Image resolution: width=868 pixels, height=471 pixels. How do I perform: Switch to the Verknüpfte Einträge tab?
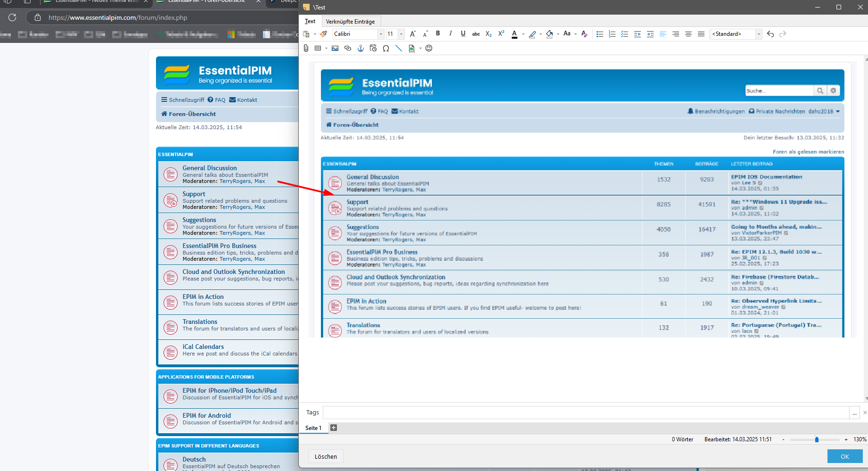tap(351, 21)
